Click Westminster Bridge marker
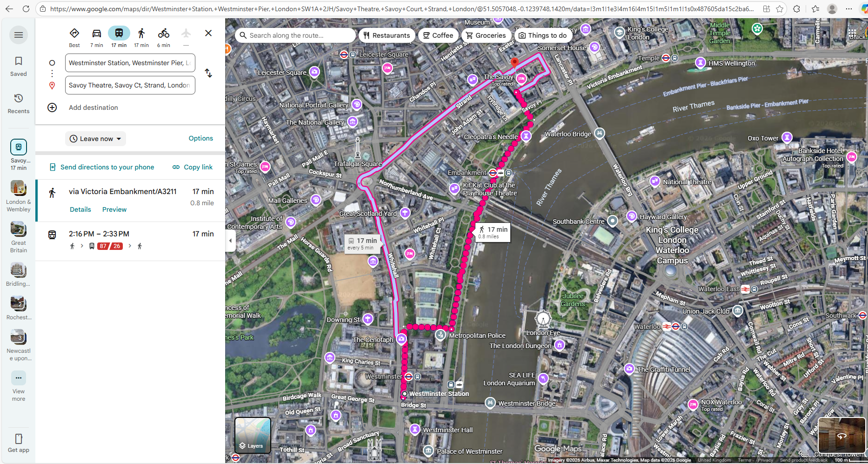Viewport: 868px width, 464px height. point(490,402)
